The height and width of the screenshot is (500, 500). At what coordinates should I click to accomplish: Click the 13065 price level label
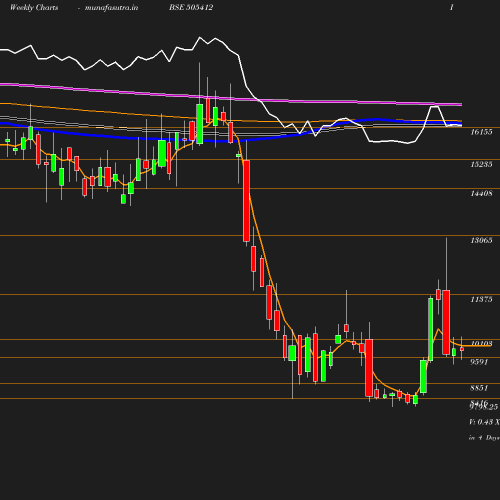pyautogui.click(x=481, y=240)
